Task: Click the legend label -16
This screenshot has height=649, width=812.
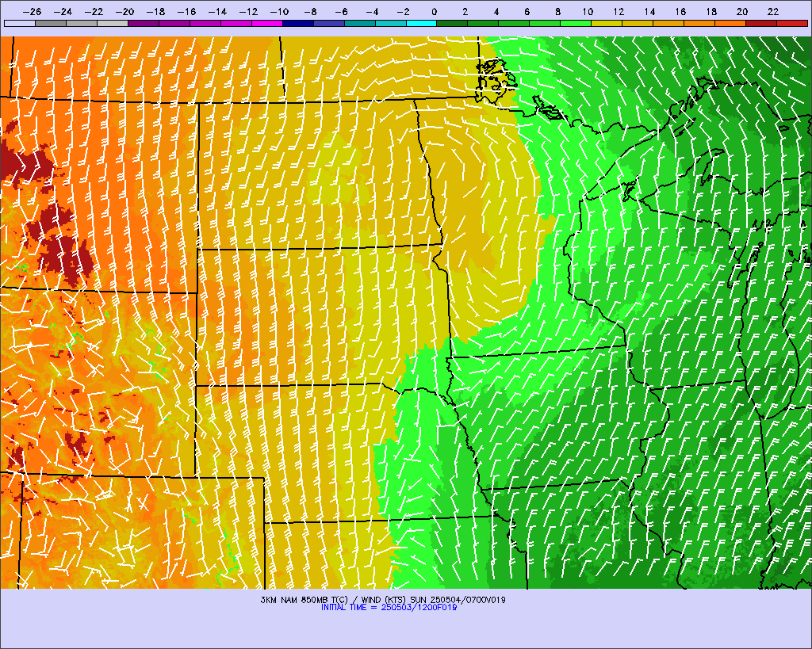Action: [x=186, y=11]
